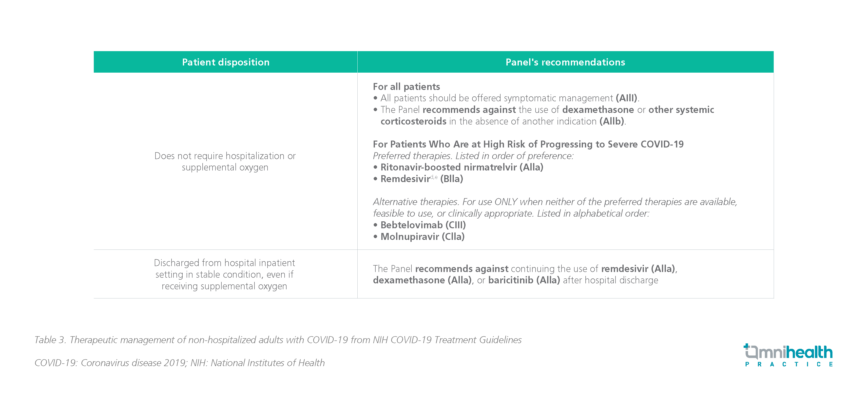The width and height of the screenshot is (868, 397).
Task: Click the "Patient disposition" column header
Action: 225,62
